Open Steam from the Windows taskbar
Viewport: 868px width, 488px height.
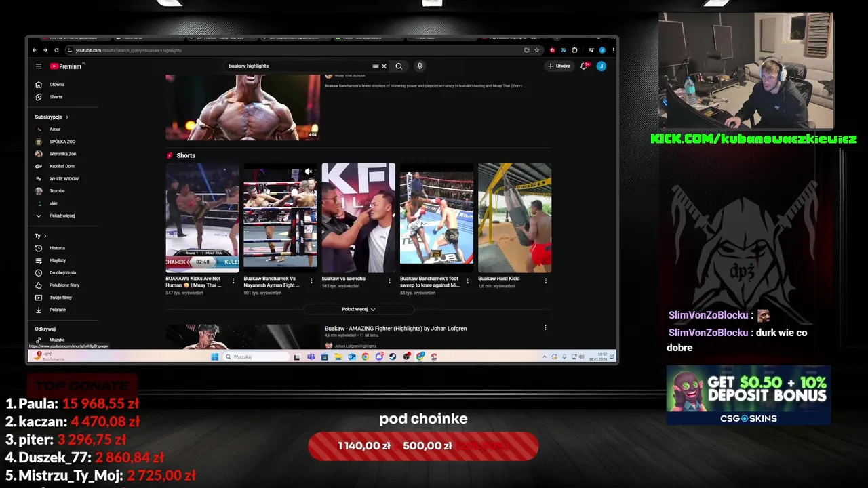click(x=393, y=357)
